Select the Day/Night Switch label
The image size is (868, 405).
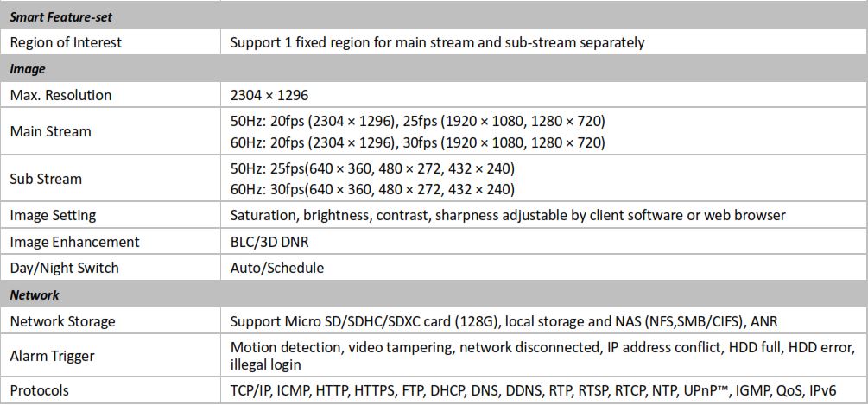pos(64,269)
